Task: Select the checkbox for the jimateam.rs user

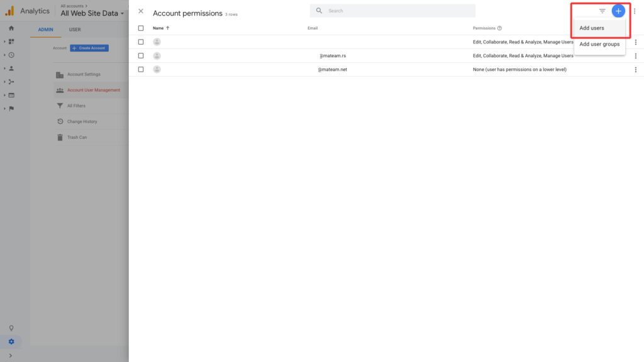Action: (140, 55)
